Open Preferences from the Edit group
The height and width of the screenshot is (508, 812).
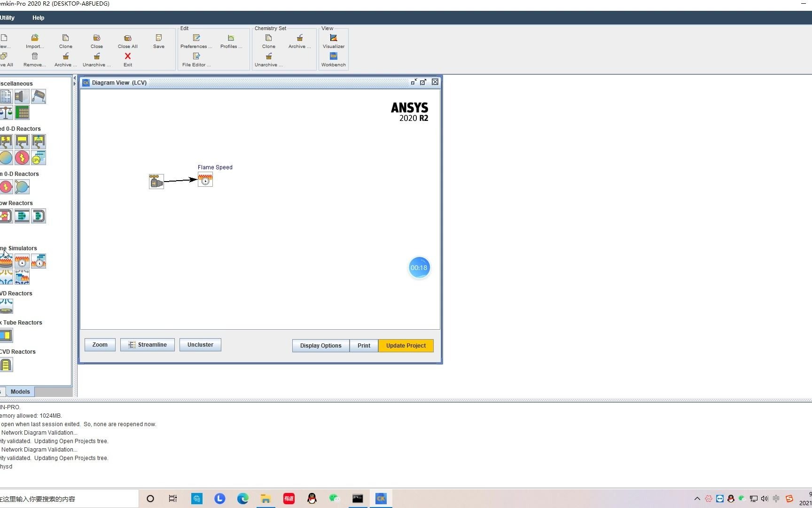(x=196, y=38)
